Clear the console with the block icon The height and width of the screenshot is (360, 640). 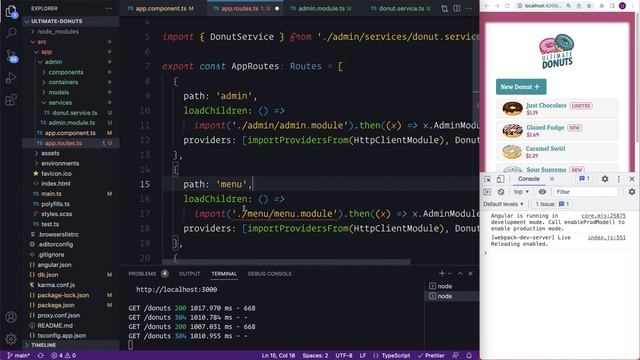[x=501, y=192]
